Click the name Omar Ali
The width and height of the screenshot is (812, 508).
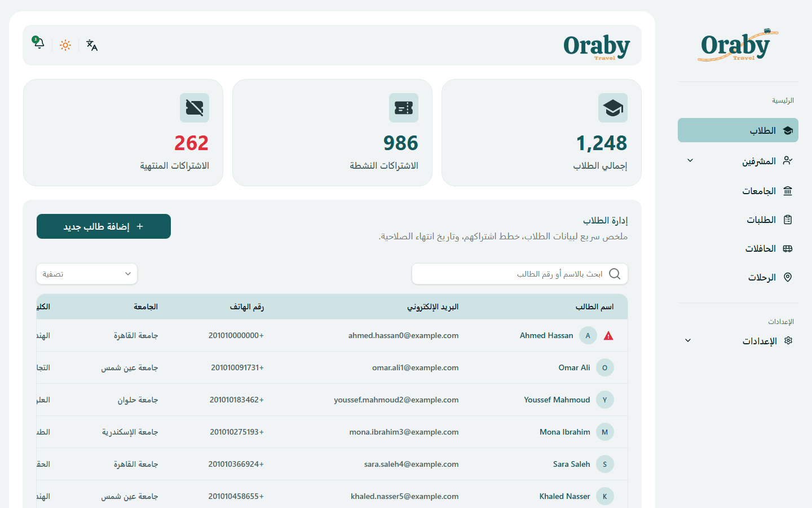[574, 367]
